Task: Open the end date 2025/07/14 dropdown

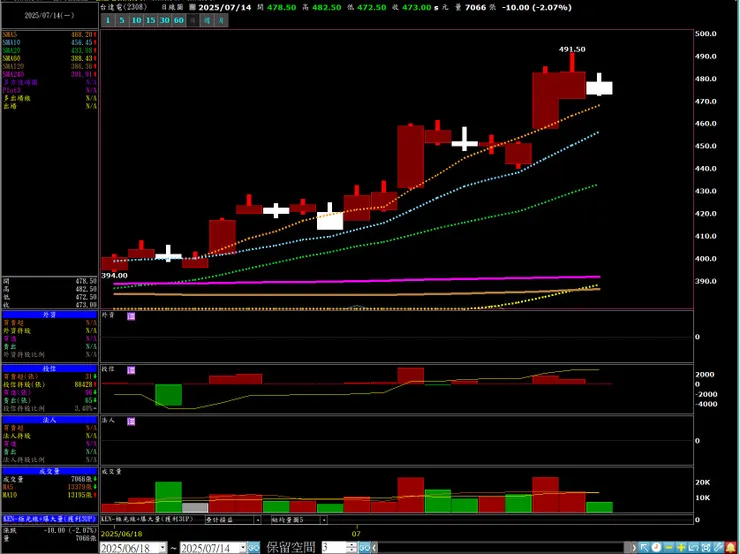Action: 243,548
